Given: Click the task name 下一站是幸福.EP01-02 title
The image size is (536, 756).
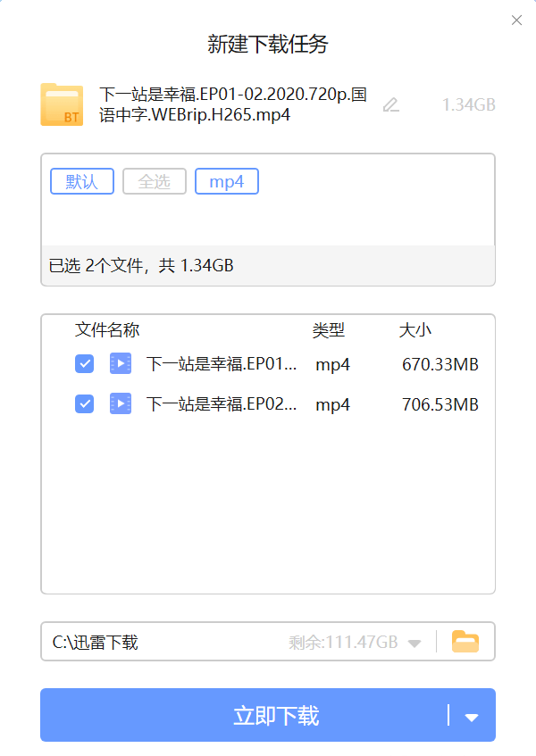Looking at the screenshot, I should (233, 104).
